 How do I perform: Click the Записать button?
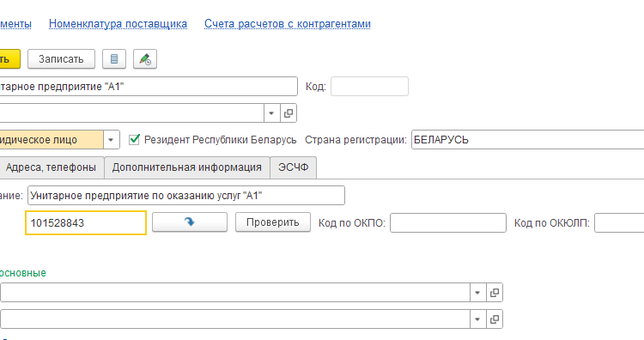pos(61,59)
